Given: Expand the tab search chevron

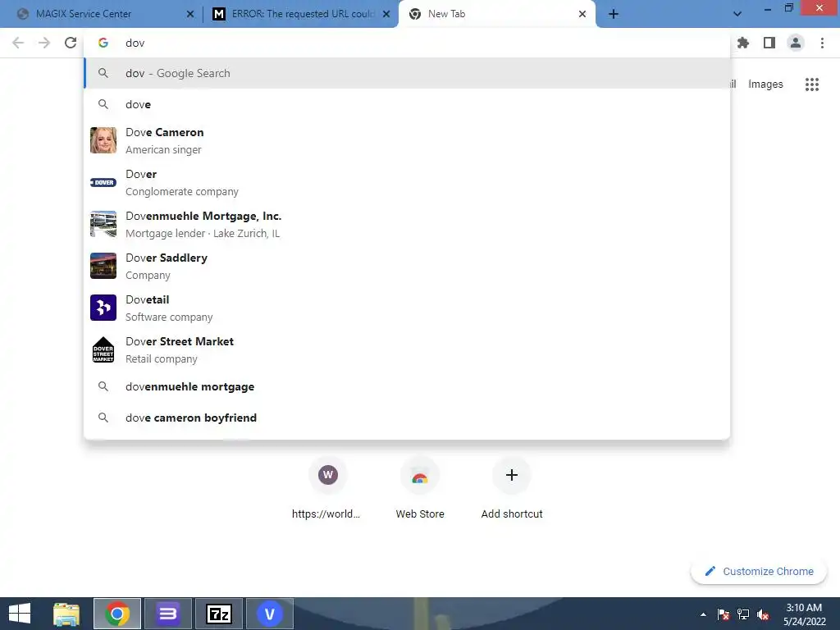Looking at the screenshot, I should (737, 14).
